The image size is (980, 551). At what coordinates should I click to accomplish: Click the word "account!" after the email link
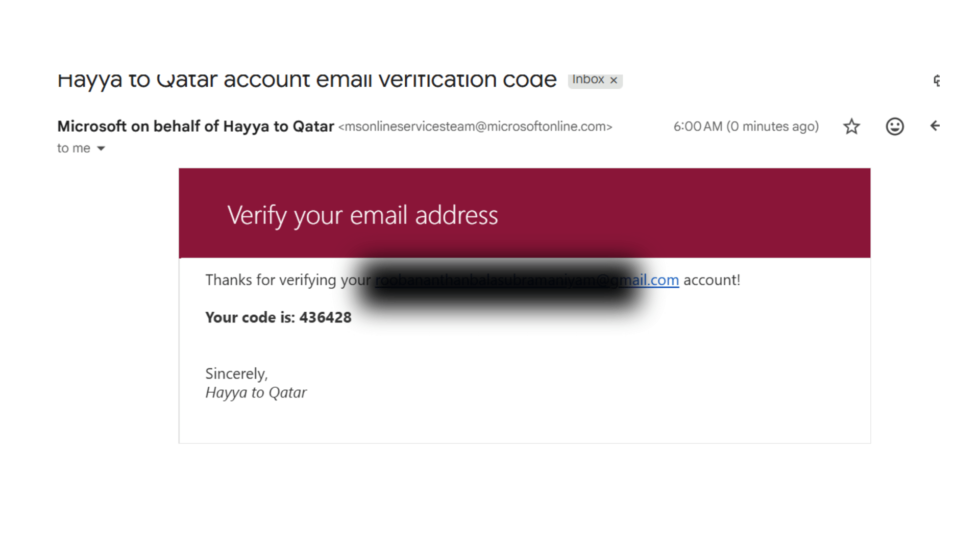click(x=712, y=280)
